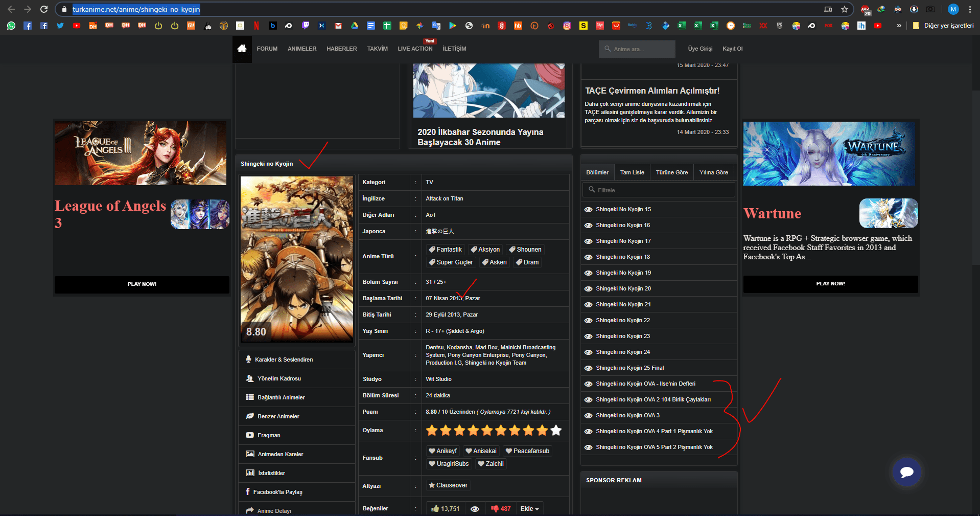Choose the Anikeyf fansub

point(443,451)
